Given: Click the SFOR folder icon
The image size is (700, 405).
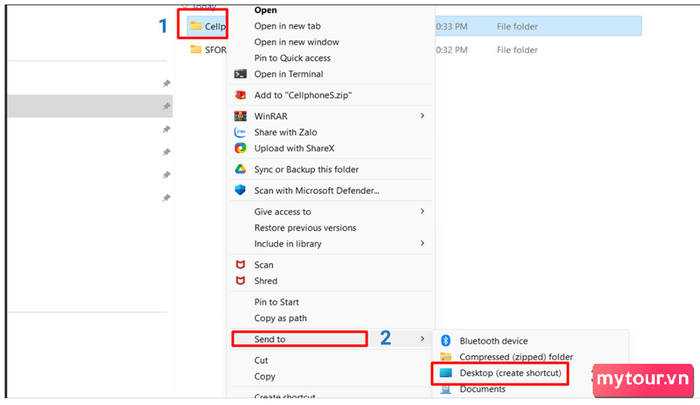Looking at the screenshot, I should 196,50.
